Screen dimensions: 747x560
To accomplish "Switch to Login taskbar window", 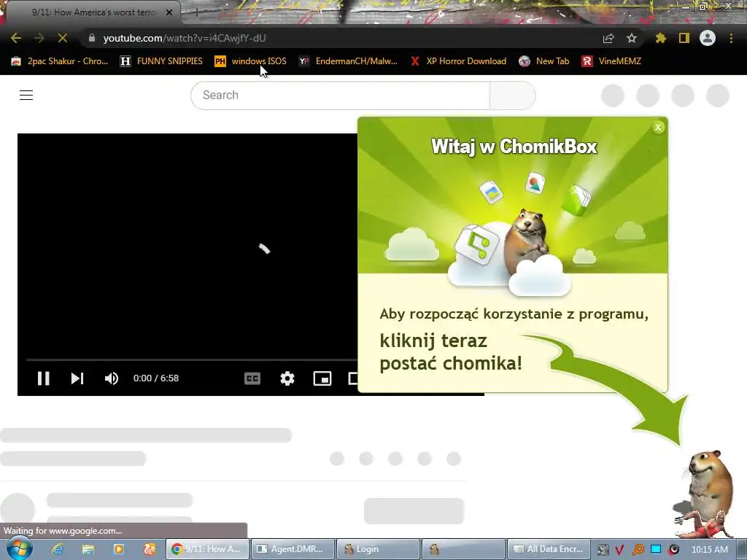I will [378, 549].
